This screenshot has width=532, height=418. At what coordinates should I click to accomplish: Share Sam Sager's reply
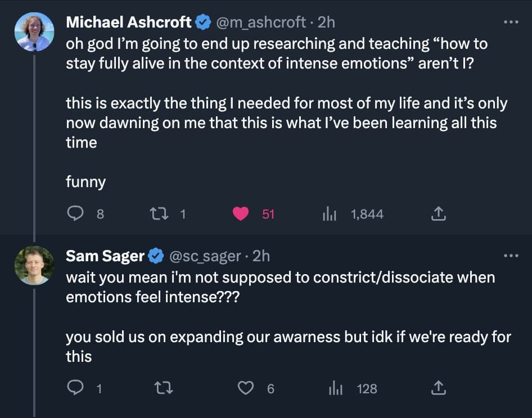tap(439, 388)
